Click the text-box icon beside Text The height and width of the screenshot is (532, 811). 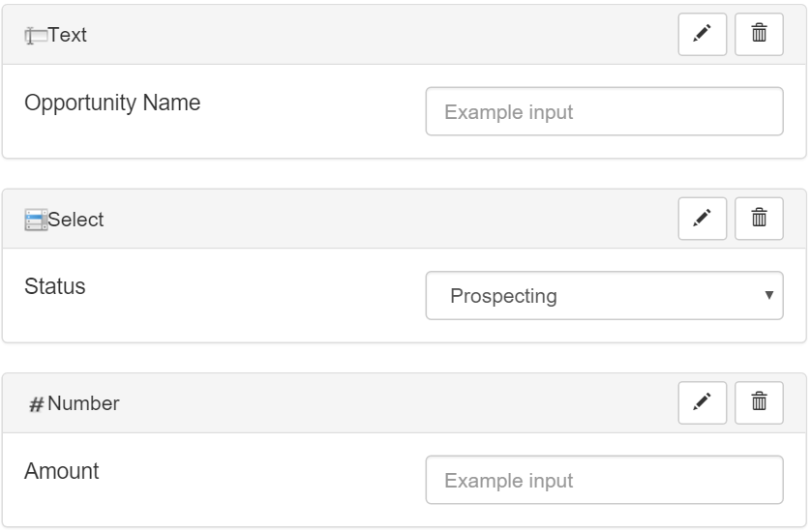coord(36,36)
